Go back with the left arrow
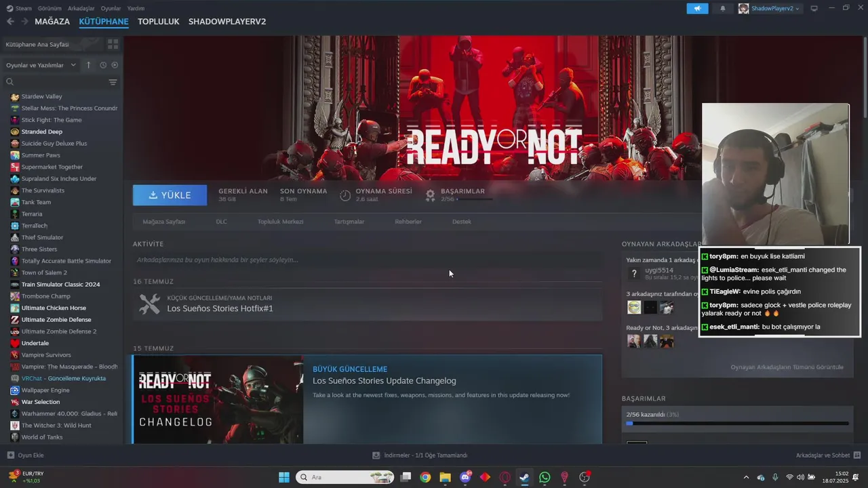Image resolution: width=868 pixels, height=488 pixels. tap(10, 22)
